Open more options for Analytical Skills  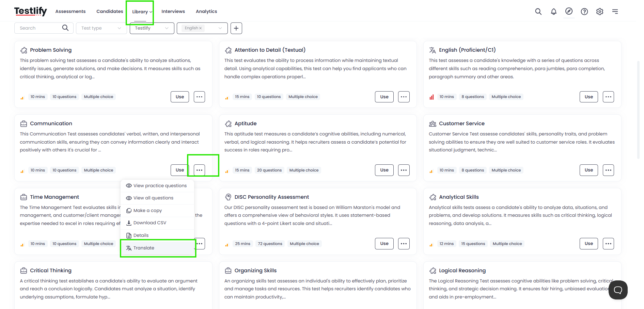[608, 244]
